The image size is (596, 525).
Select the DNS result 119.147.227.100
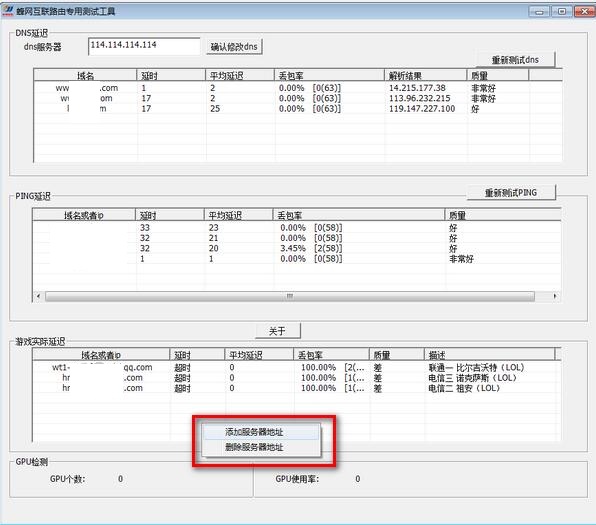click(x=422, y=109)
